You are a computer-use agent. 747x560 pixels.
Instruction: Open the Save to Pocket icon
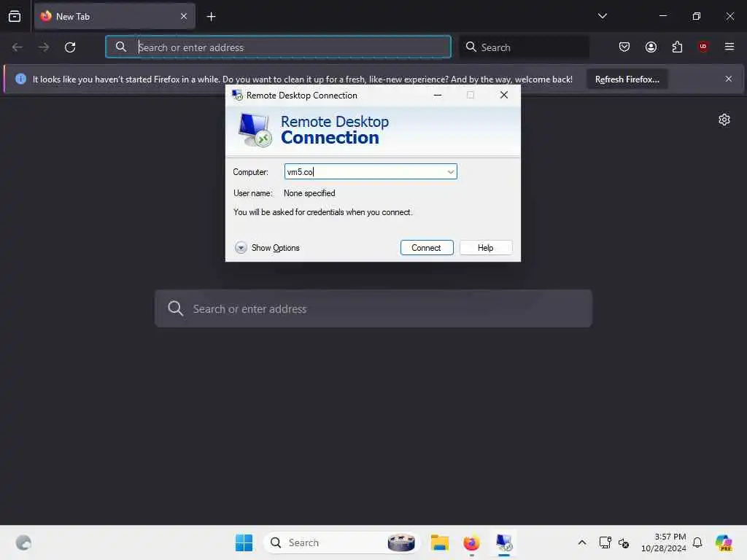pyautogui.click(x=624, y=47)
